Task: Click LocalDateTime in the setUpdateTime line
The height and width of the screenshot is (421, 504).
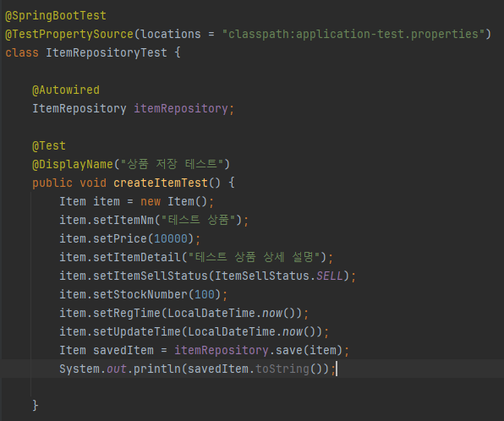Action: click(232, 332)
